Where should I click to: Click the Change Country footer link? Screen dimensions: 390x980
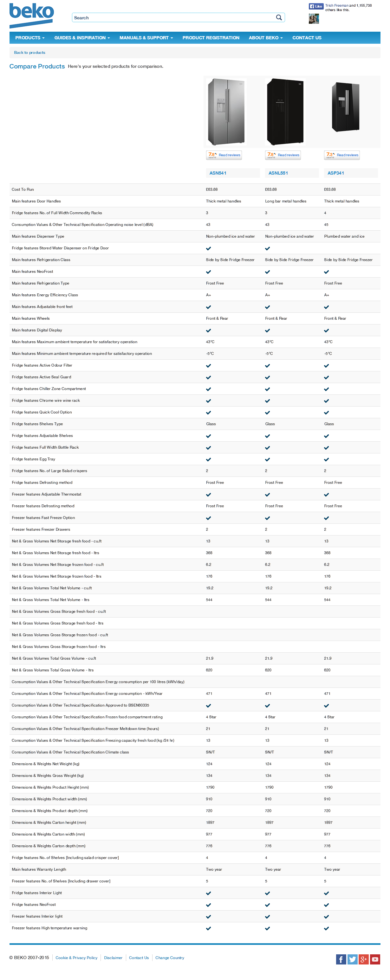click(170, 958)
